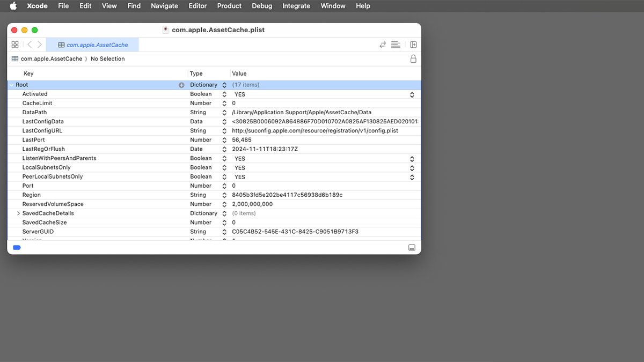The width and height of the screenshot is (644, 362).
Task: Click the padlock icon in the jump bar
Action: [x=413, y=59]
